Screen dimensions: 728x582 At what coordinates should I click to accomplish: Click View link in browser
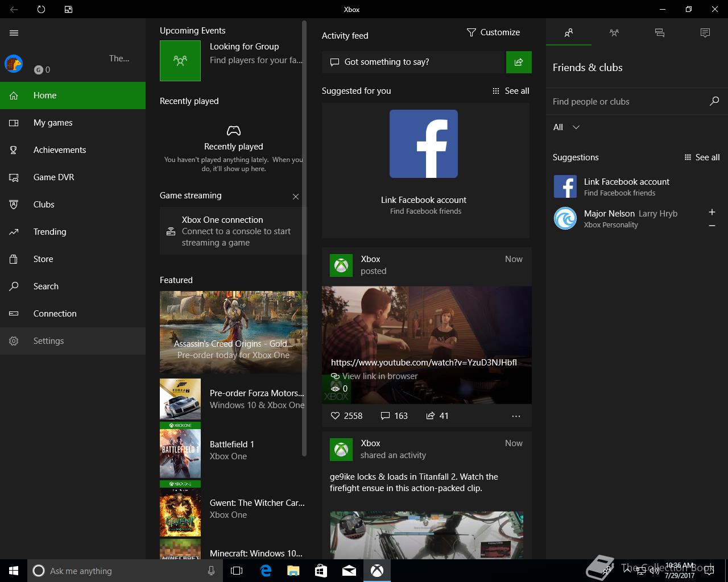click(x=375, y=376)
